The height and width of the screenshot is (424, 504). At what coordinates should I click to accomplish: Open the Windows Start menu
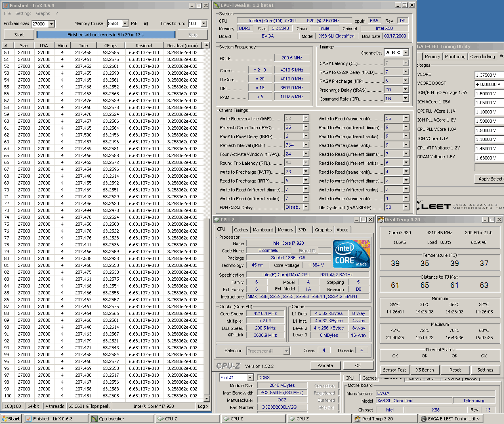point(11,419)
